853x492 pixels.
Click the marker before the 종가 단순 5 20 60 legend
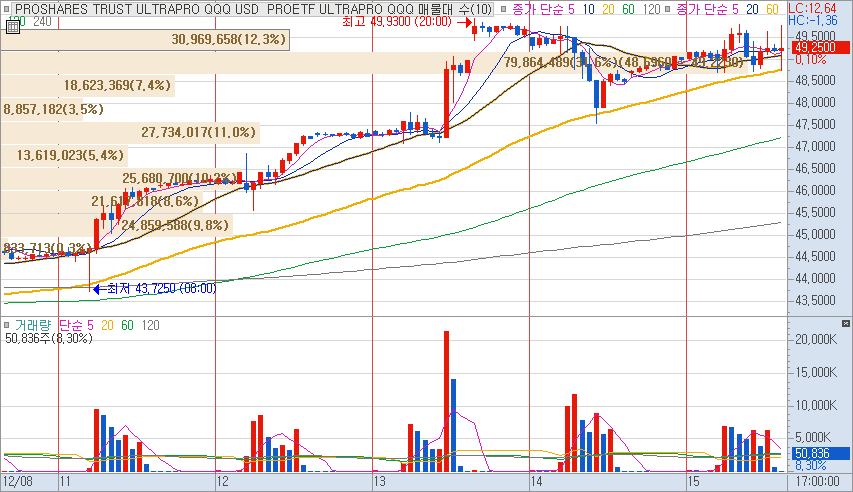click(667, 9)
